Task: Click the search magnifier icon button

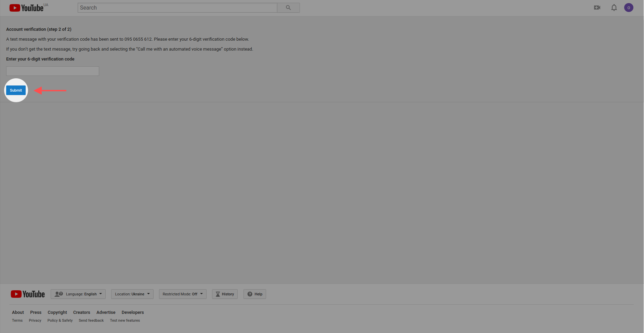Action: (x=288, y=8)
